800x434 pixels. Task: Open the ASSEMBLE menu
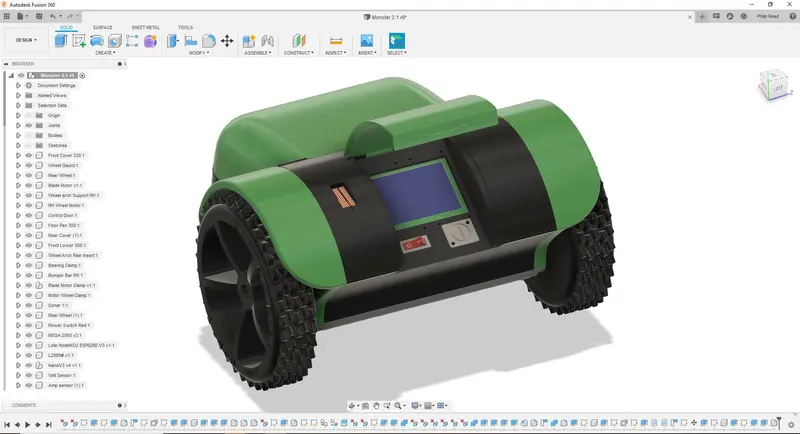[258, 53]
